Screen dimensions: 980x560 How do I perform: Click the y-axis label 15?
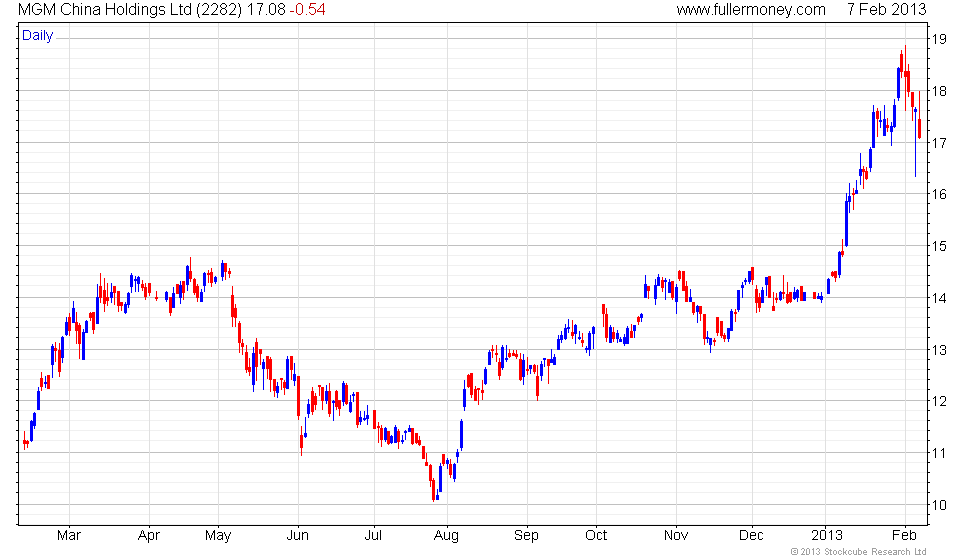[939, 246]
